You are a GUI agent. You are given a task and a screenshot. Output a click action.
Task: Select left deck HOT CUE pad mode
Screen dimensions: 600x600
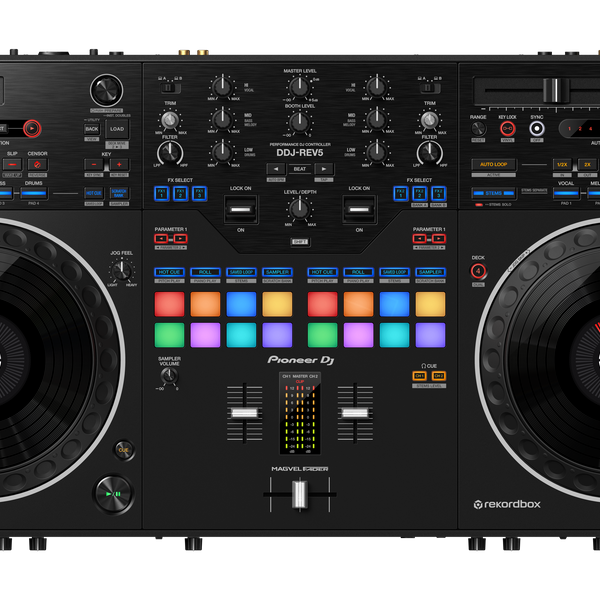pos(169,272)
